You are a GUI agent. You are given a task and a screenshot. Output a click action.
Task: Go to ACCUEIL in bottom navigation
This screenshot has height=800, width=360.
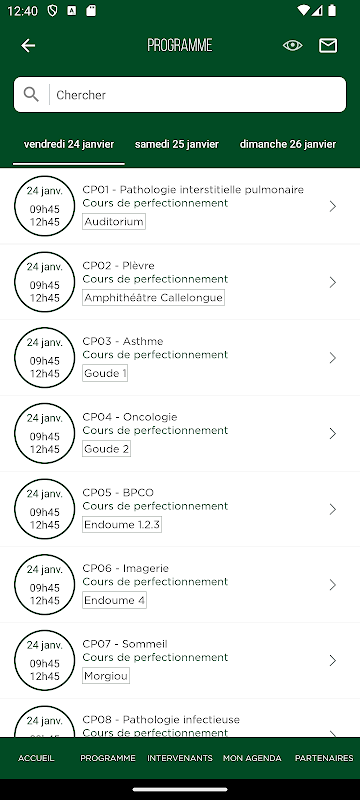coord(36,758)
